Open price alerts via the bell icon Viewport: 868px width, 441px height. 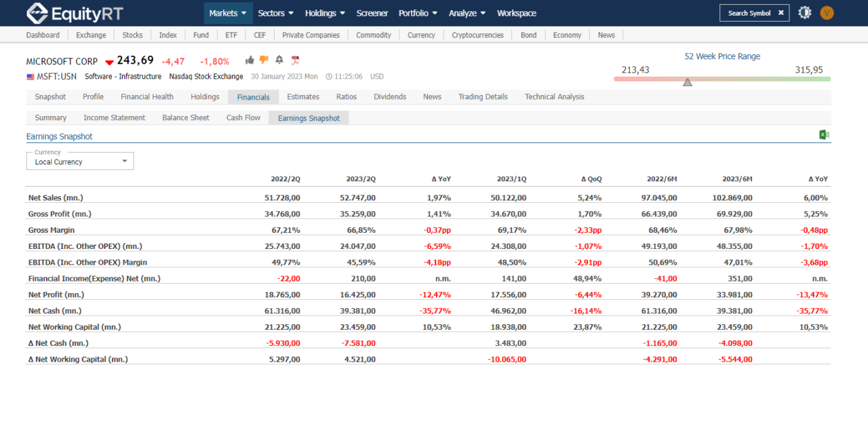click(x=279, y=60)
